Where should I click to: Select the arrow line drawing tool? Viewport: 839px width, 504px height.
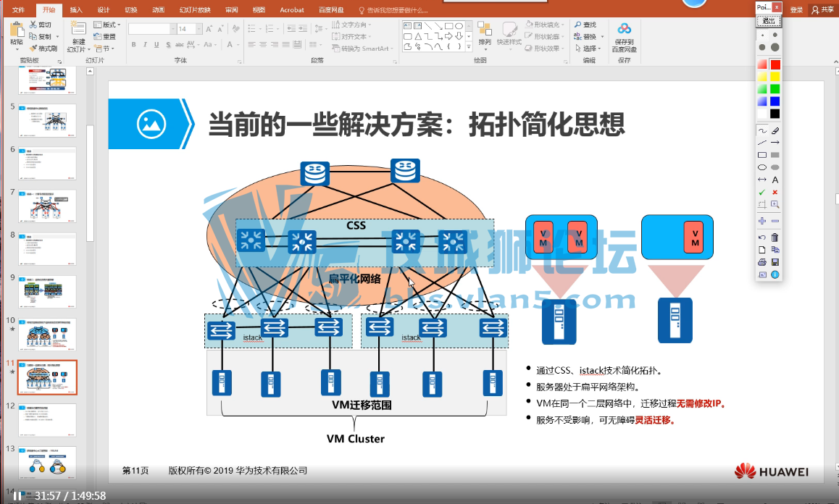775,143
